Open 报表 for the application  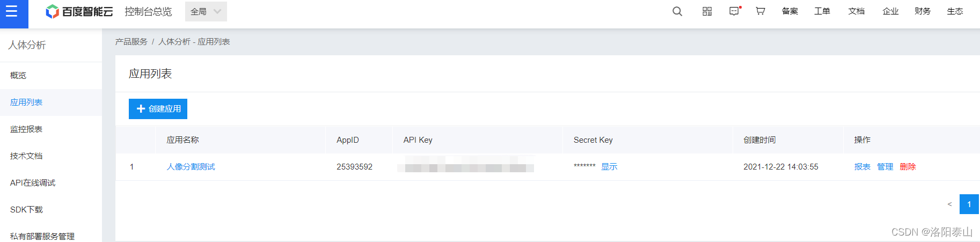coord(862,167)
